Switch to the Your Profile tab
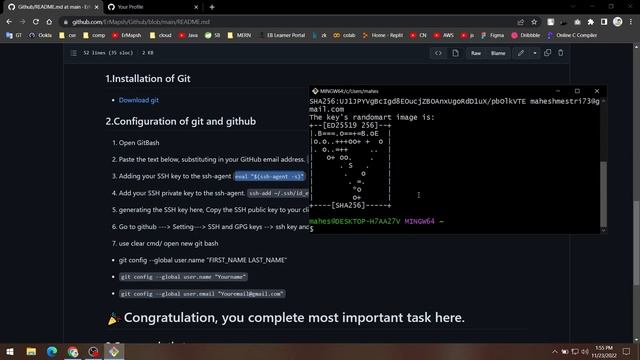This screenshot has width=640, height=360. tap(152, 7)
